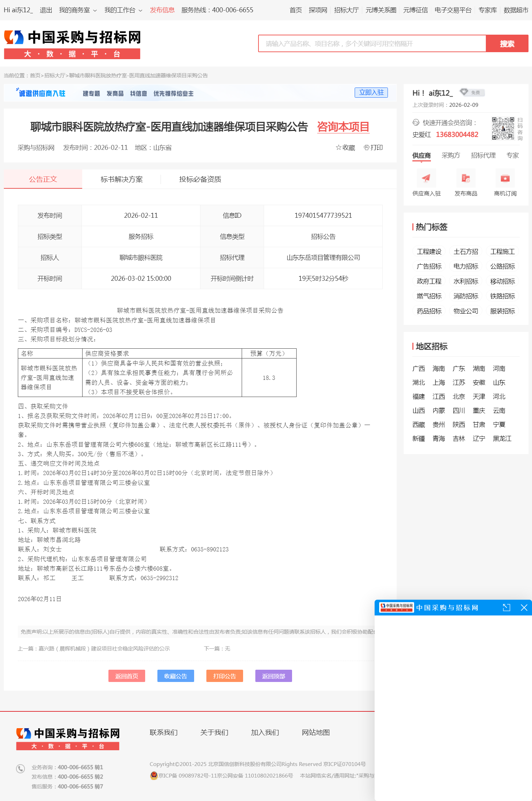Click 返回顶部 button
Viewport: 532px width, 801px height.
pyautogui.click(x=274, y=676)
